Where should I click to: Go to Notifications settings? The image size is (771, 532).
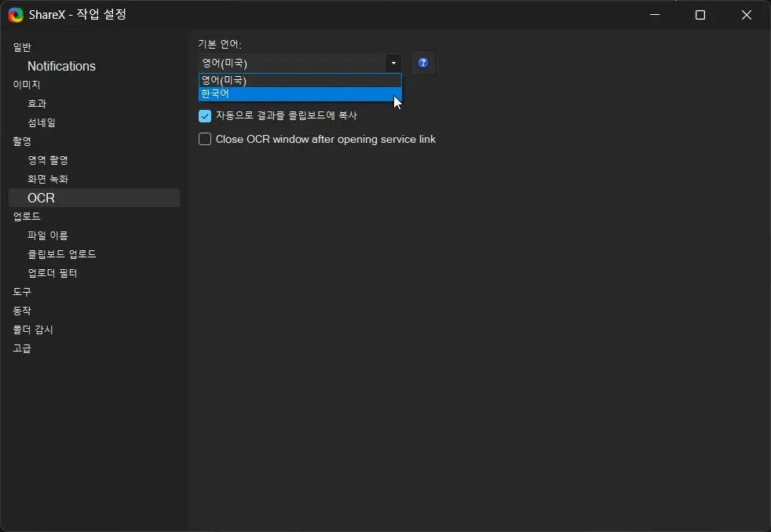[61, 67]
